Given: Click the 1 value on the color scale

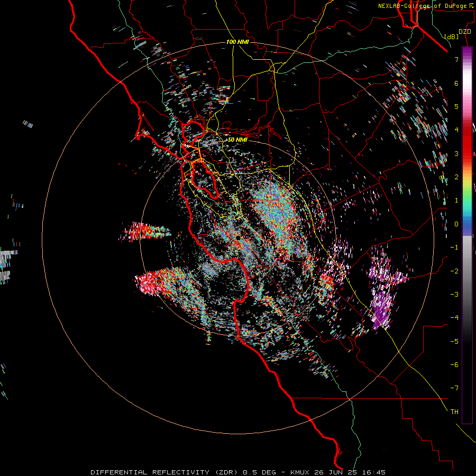Looking at the screenshot, I should click(456, 200).
